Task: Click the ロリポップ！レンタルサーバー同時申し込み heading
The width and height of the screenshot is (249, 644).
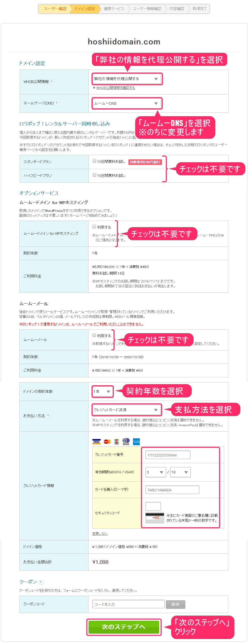Action: click(x=65, y=124)
